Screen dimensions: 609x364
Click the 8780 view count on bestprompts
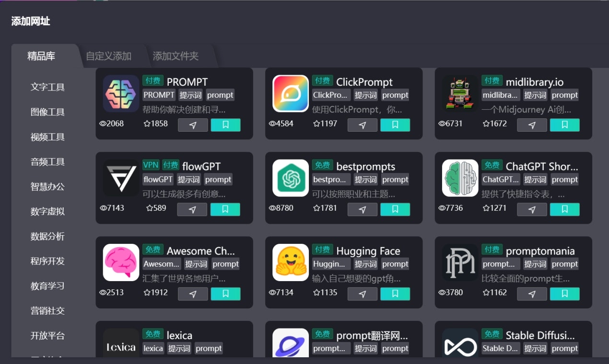pos(281,208)
